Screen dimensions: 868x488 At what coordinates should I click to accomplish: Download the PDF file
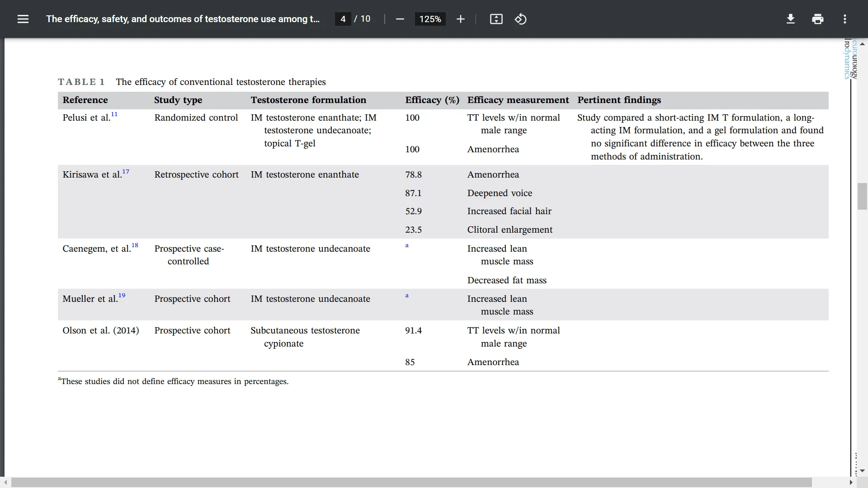(x=790, y=19)
